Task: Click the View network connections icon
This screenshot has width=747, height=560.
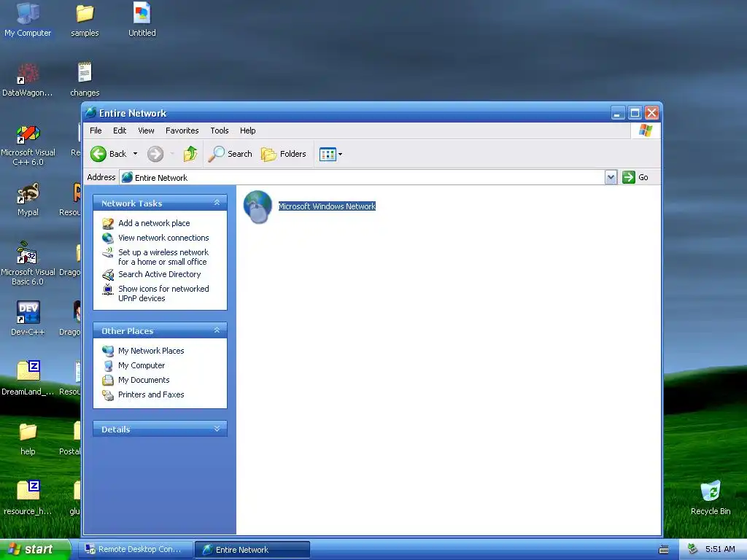Action: click(108, 238)
